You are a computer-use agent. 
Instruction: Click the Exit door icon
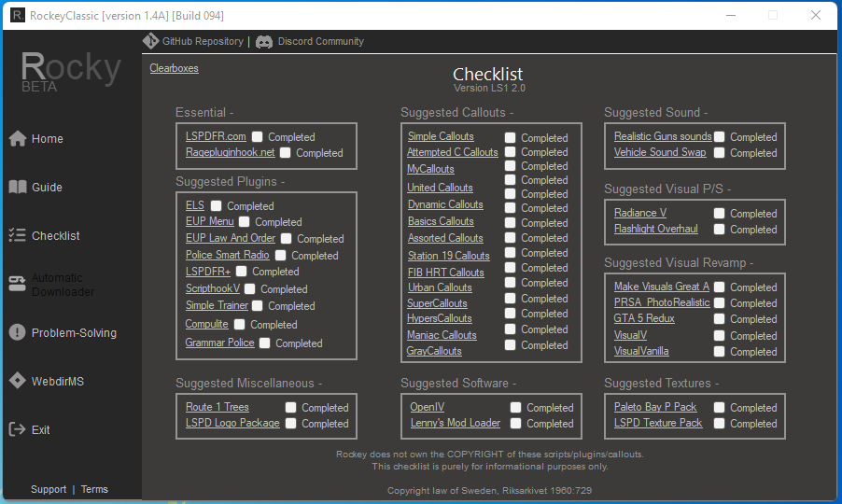coord(17,430)
